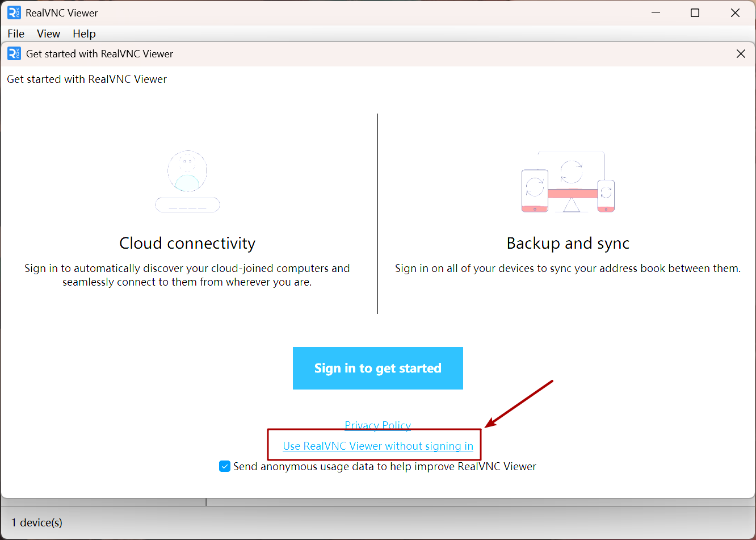Click the Sign in to automatically discover description text

[x=187, y=275]
